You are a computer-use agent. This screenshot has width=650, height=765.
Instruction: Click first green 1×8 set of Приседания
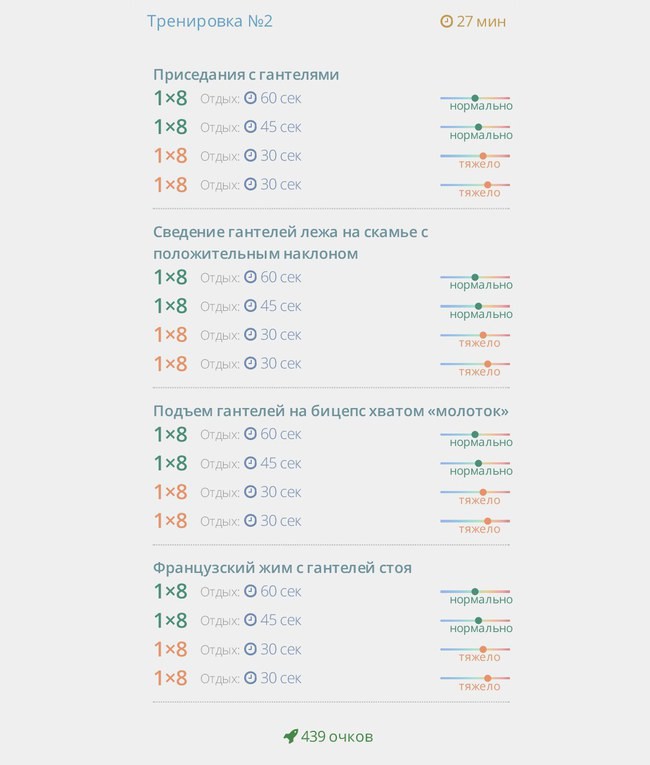coord(170,98)
